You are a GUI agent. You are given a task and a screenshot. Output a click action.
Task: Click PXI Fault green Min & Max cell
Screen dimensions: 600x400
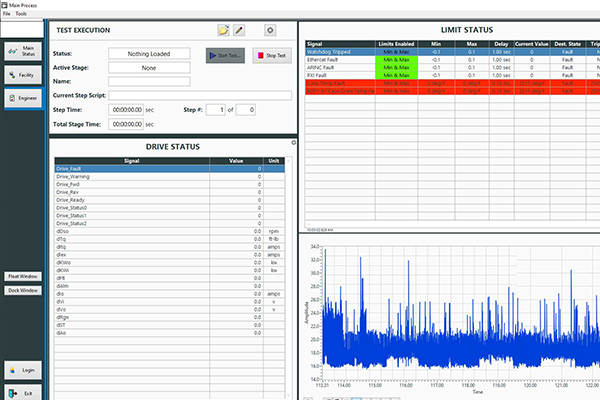point(396,75)
